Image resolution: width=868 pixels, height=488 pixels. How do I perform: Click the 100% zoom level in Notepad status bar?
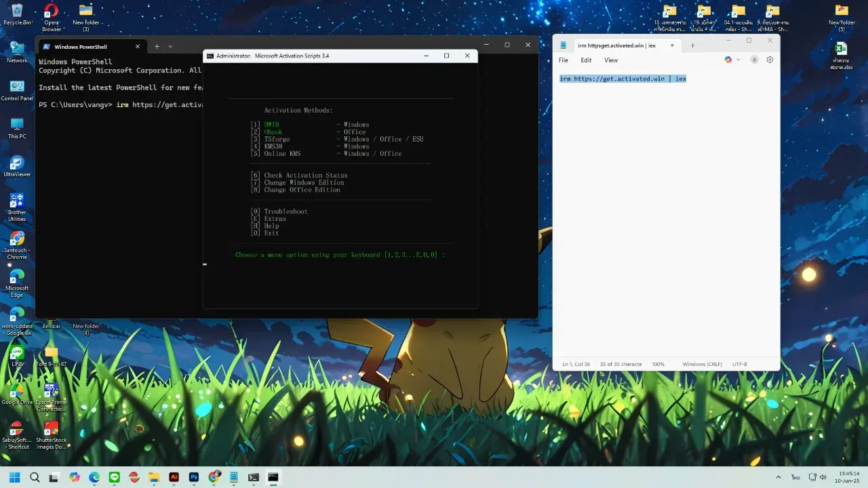pos(658,364)
